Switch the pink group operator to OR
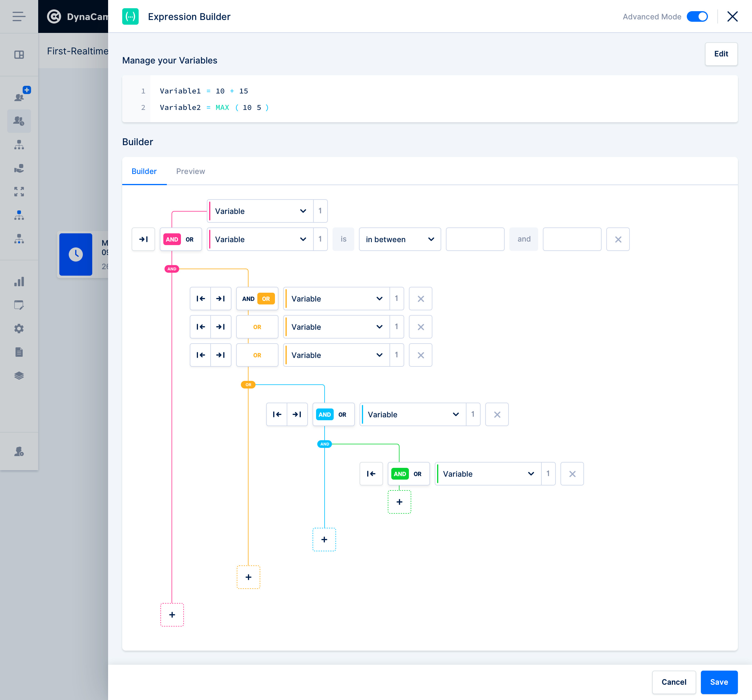 click(x=189, y=240)
